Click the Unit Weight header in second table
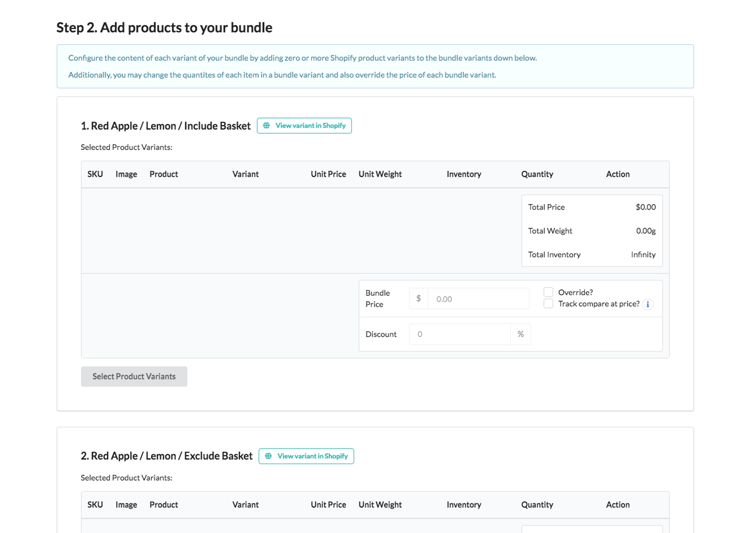The image size is (756, 533). 380,505
